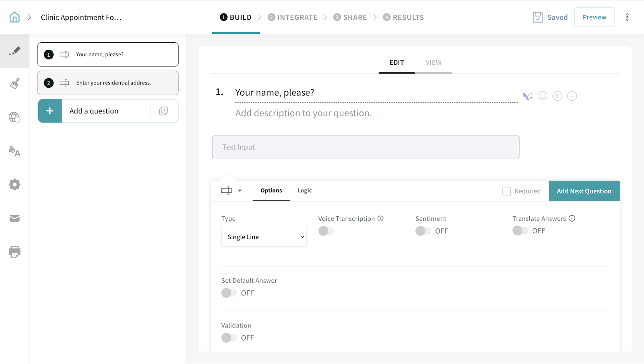The image size is (644, 364).
Task: Open the settings gear in sidebar
Action: click(14, 185)
